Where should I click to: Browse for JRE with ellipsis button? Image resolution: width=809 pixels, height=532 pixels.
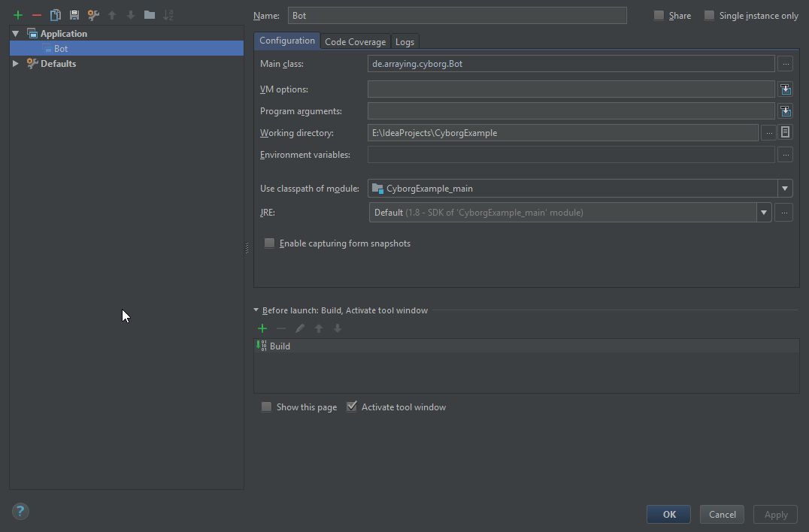coord(783,213)
